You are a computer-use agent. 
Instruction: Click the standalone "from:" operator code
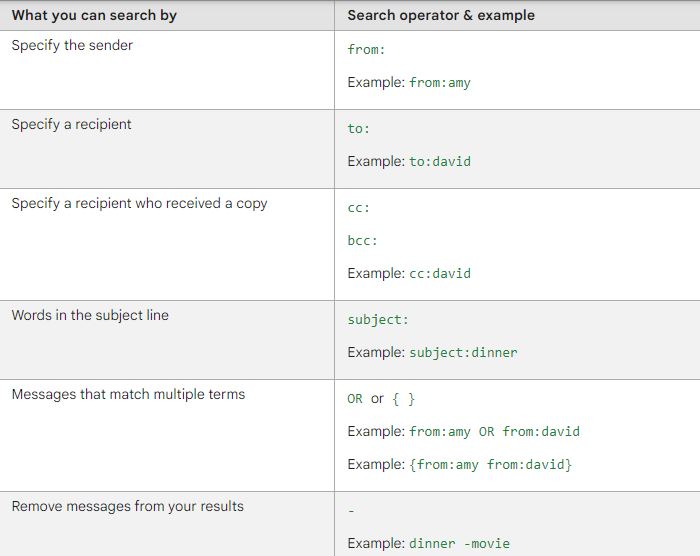366,50
